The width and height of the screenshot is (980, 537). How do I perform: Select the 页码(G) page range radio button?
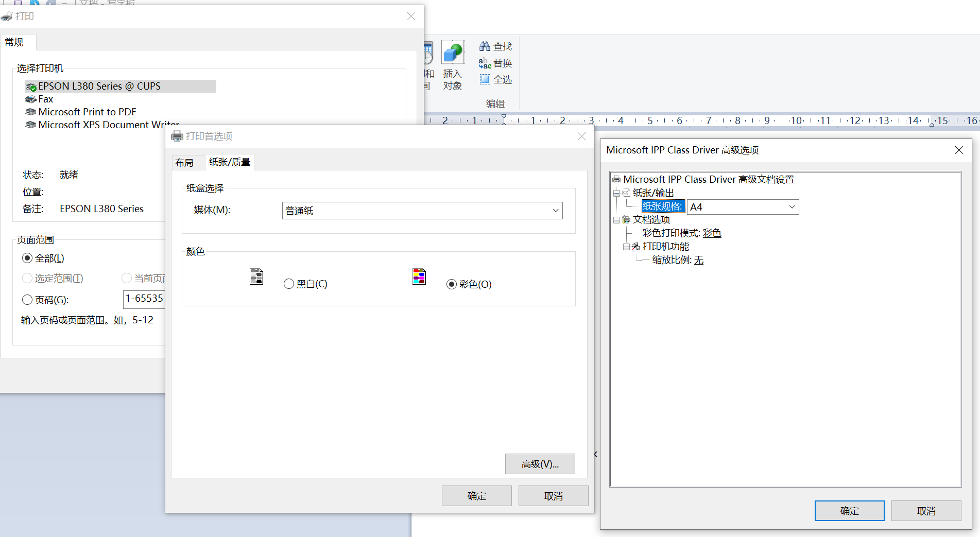[x=28, y=300]
